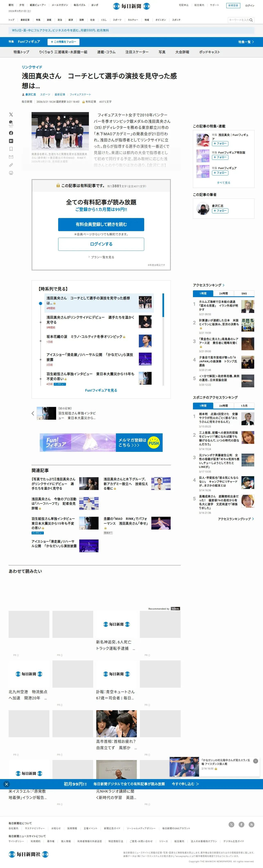Follow the Fun!フィギュア特別版 series
Viewport: 263px width, 868px height.
(x=220, y=157)
